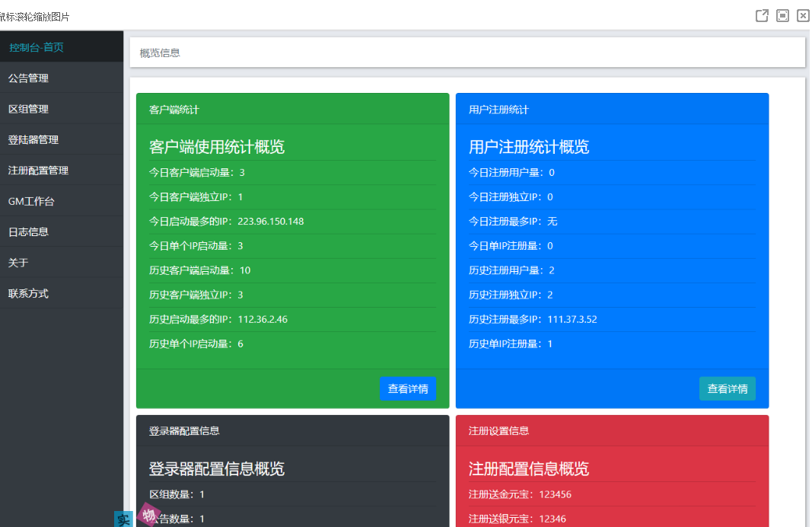Screen dimensions: 812x527
Task: Click the close X icon top right
Action: click(803, 15)
